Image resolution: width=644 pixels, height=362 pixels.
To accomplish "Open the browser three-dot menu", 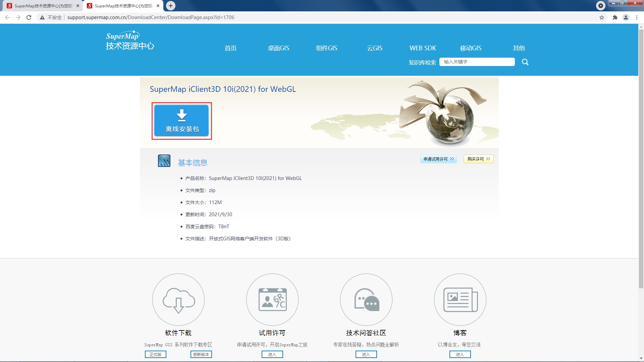I will (637, 17).
